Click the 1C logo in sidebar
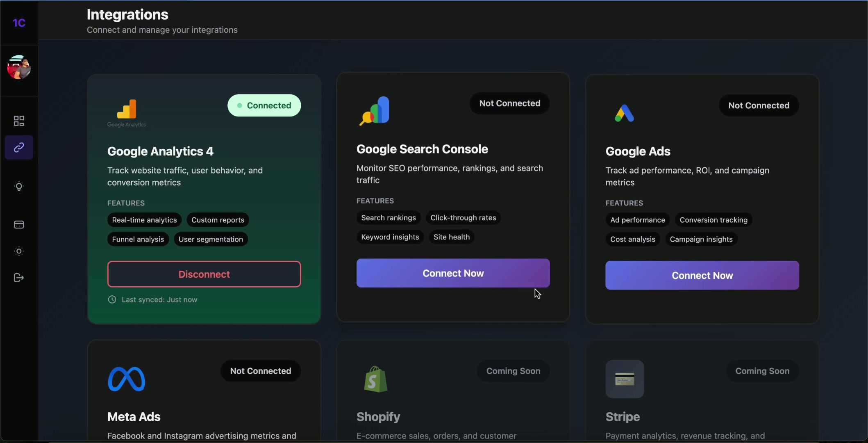Viewport: 868px width, 443px height. [19, 23]
